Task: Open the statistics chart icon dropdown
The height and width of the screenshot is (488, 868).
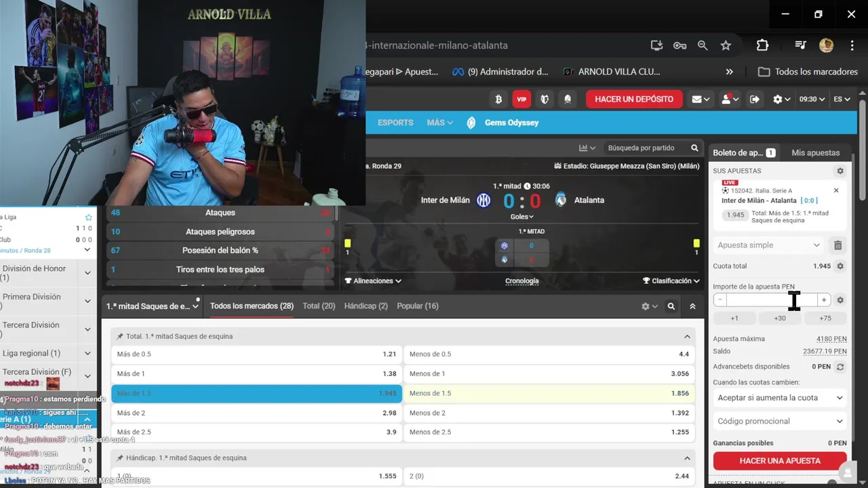Action: click(587, 148)
